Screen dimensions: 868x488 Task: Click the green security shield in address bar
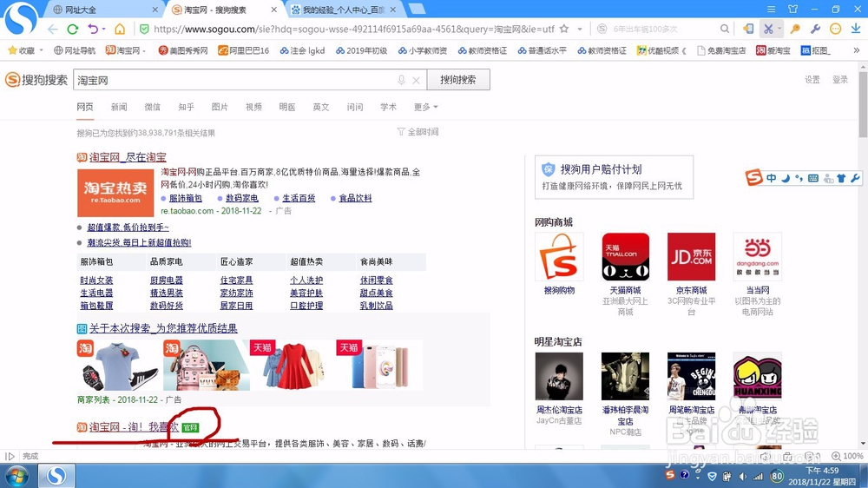(x=144, y=29)
